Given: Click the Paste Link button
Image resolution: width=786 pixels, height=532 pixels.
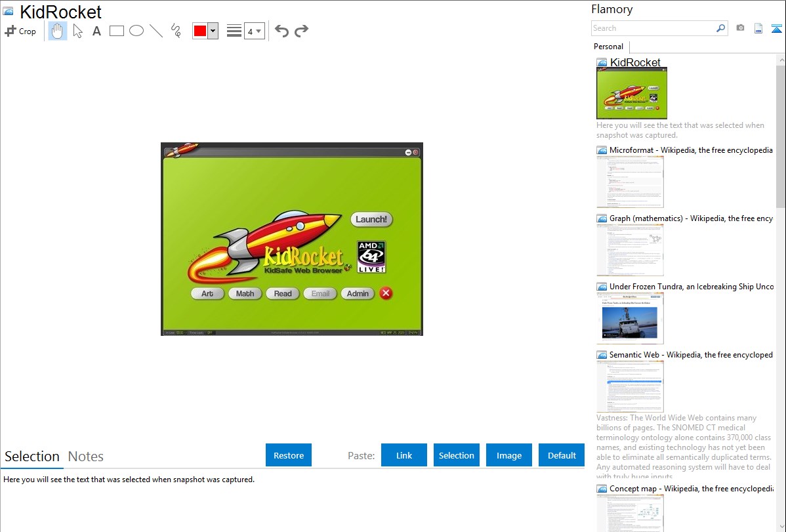Looking at the screenshot, I should point(404,455).
